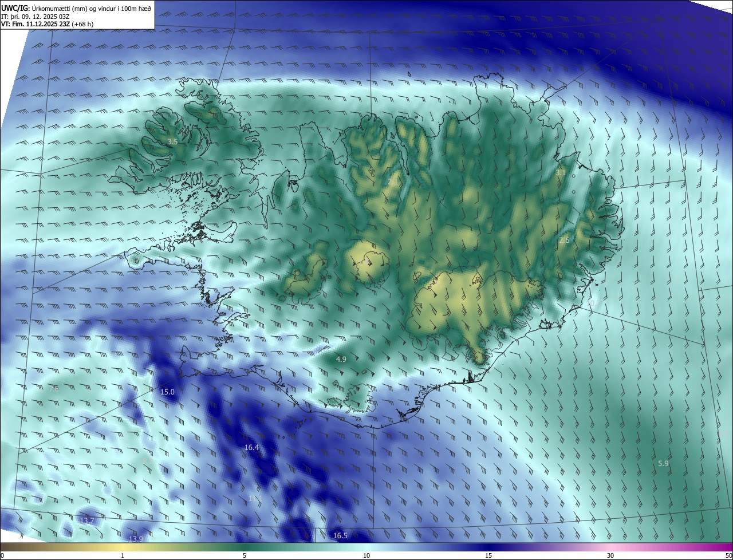Viewport: 733px width, 560px height.
Task: Click the 13.9 precipitation value
Action: [136, 539]
